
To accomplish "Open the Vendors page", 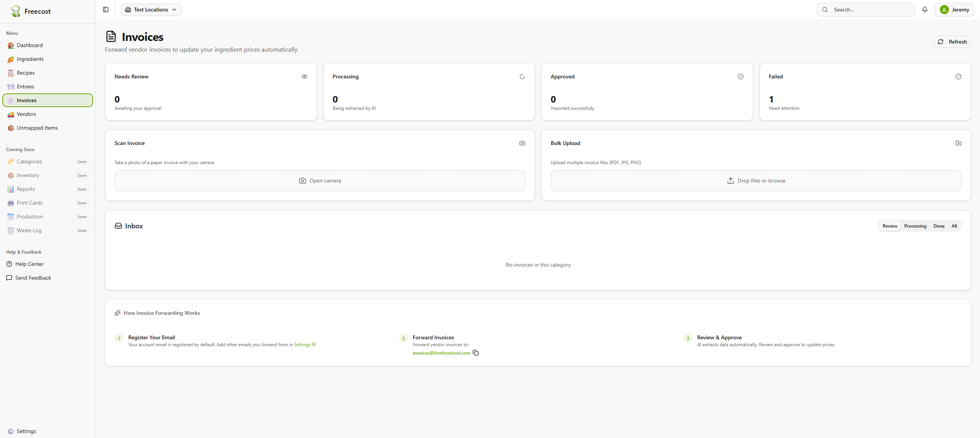I will point(27,114).
